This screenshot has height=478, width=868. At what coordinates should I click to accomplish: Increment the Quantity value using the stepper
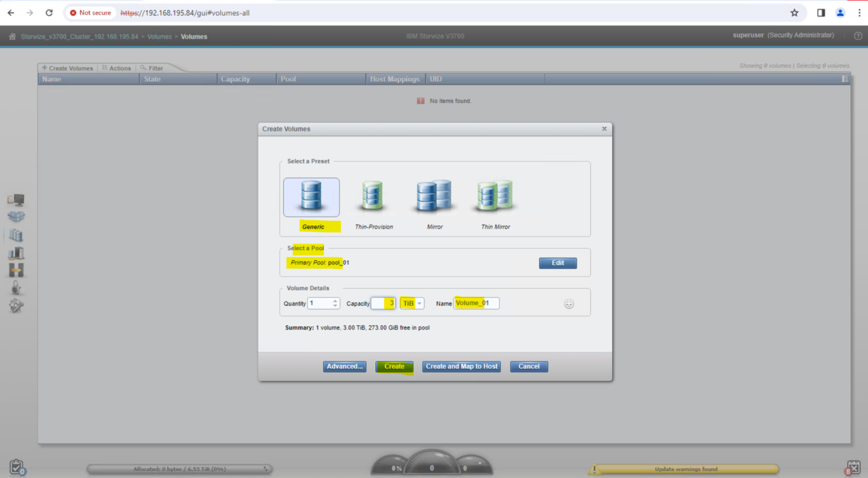(x=335, y=300)
